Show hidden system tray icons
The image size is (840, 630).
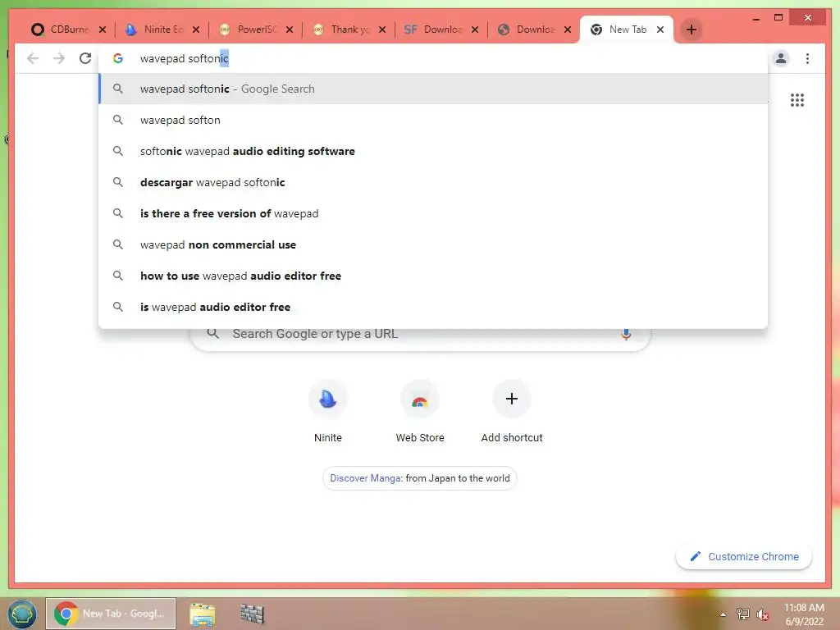click(x=724, y=614)
